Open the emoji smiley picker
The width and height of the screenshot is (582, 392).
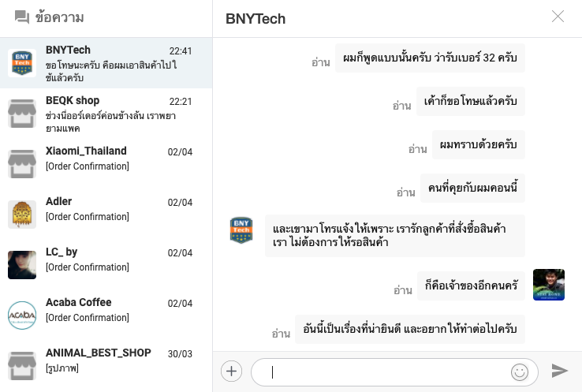tap(519, 371)
